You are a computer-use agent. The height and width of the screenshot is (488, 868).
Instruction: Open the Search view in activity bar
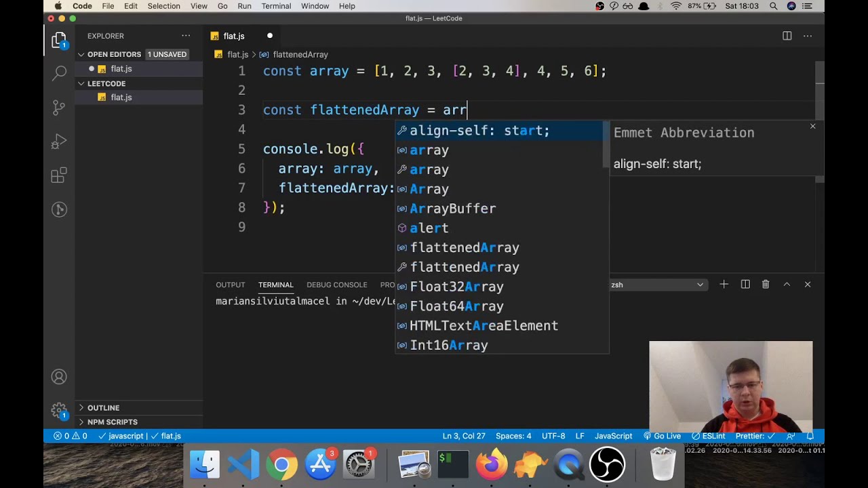59,73
